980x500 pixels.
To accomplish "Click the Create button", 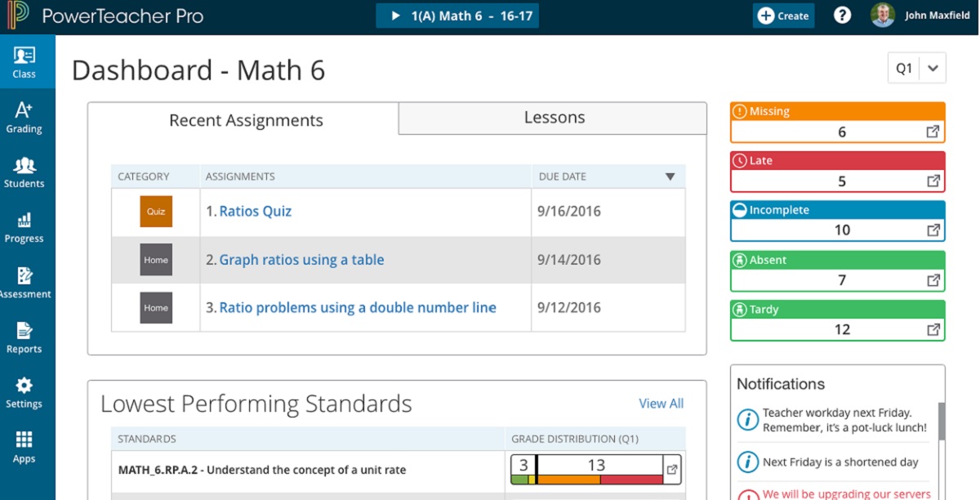I will (x=783, y=16).
